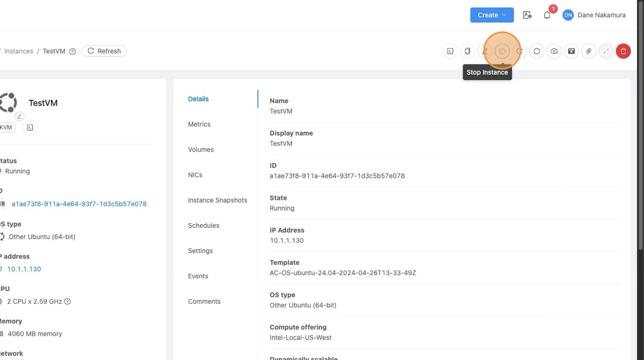Click the reinstall instance circular arrows icon
Screen dimensions: 644x360
pyautogui.click(x=537, y=51)
